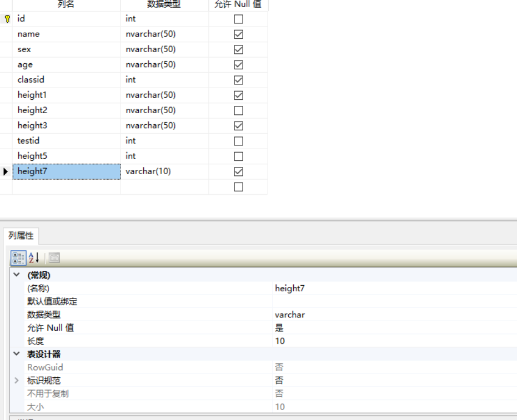Select the height1 column name cell
Viewport: 517px width, 420px height.
pyautogui.click(x=67, y=95)
